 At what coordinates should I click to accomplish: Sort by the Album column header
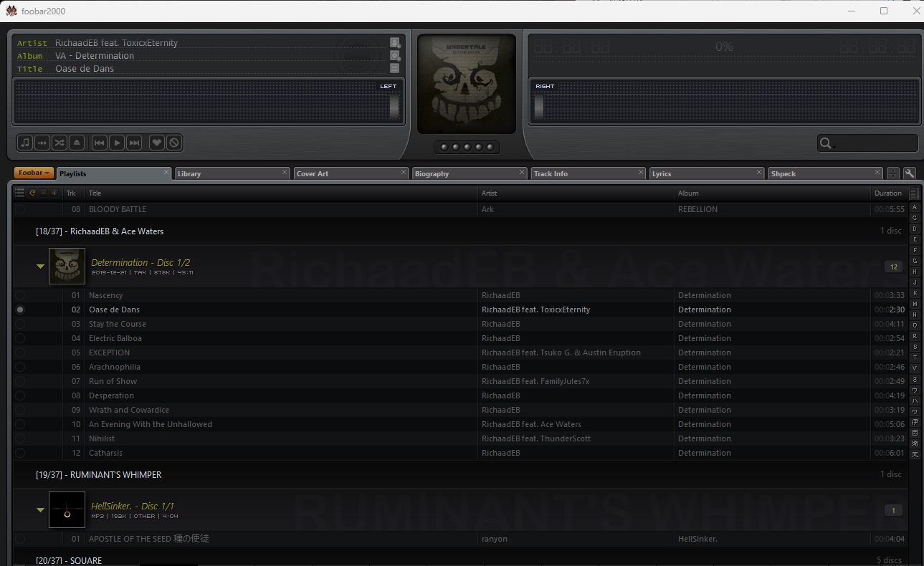[773, 193]
